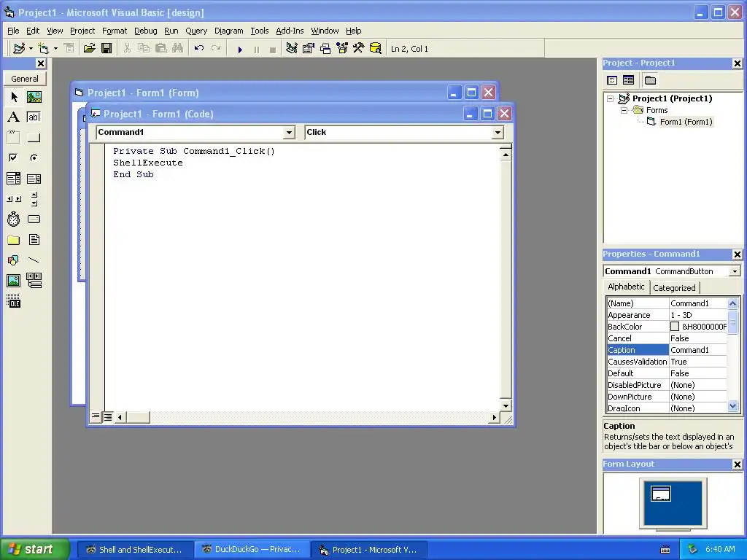This screenshot has height=560, width=747.
Task: Open the Command1 object dropdown
Action: [x=289, y=133]
